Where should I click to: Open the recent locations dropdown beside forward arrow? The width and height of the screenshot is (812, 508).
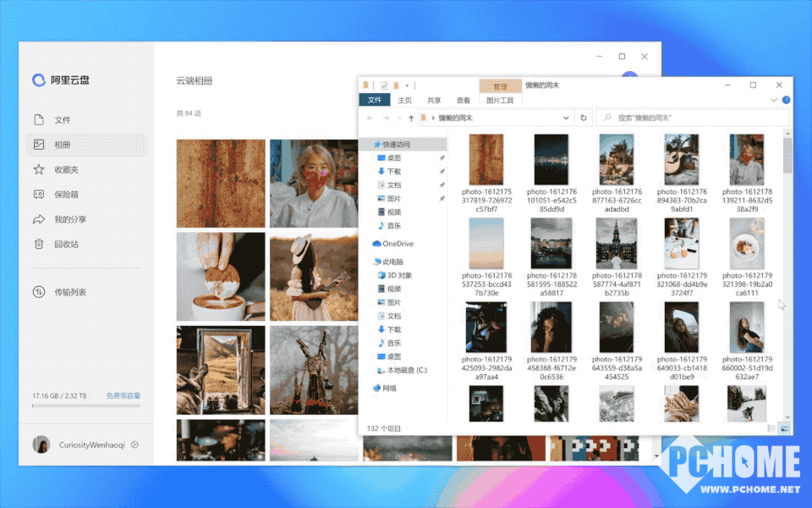[399, 119]
